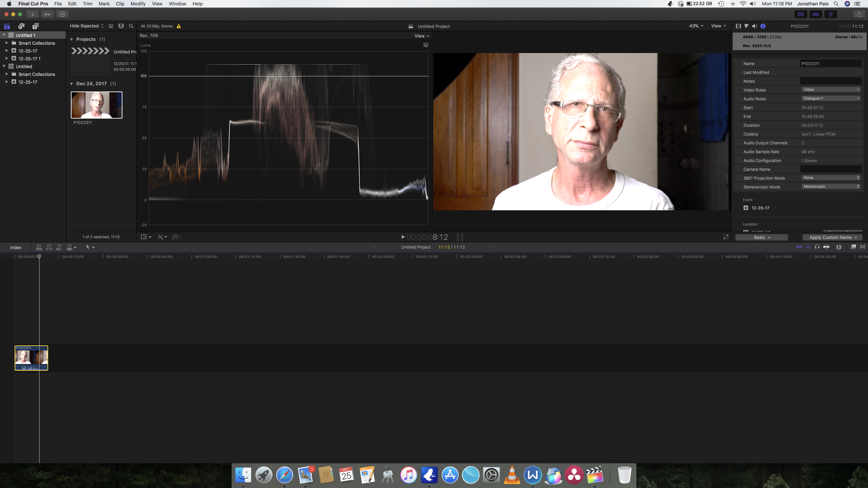Select the P1022311 clip thumbnail in browser
The width and height of the screenshot is (868, 488).
(x=96, y=105)
